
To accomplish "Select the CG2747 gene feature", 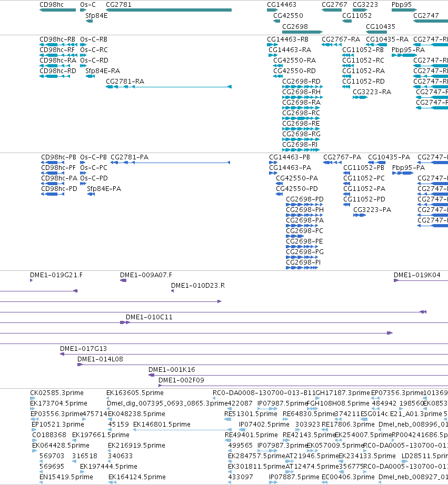I will coord(431,21).
